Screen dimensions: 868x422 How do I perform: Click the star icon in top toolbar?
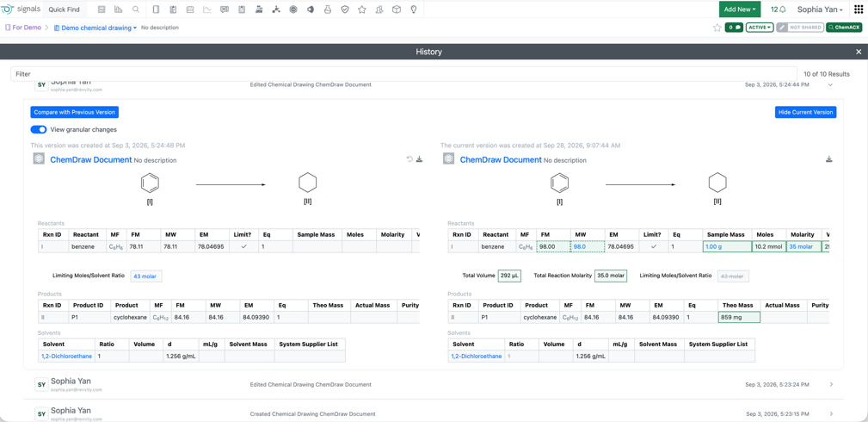pos(362,9)
